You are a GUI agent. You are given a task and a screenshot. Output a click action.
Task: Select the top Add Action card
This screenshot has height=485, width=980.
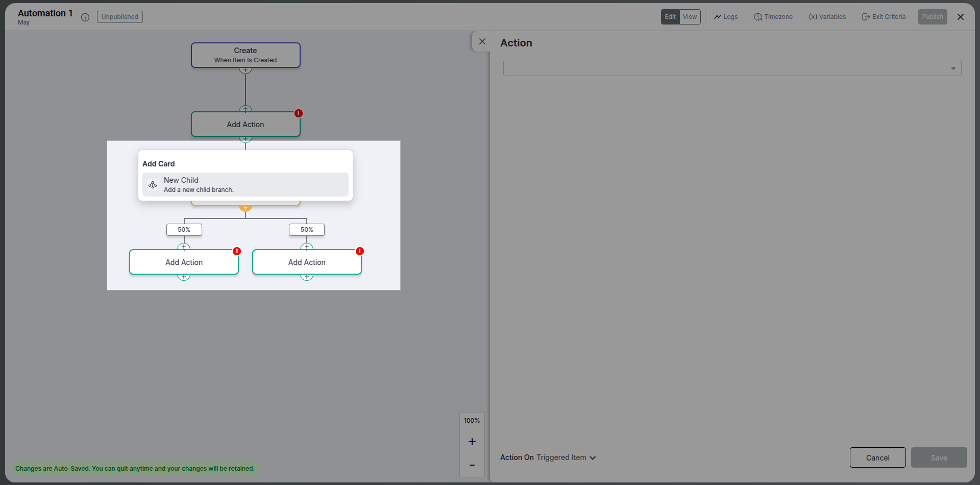pos(246,124)
